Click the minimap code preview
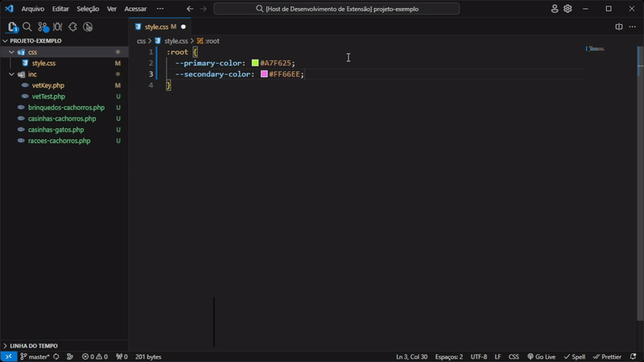644x362 pixels. [596, 49]
